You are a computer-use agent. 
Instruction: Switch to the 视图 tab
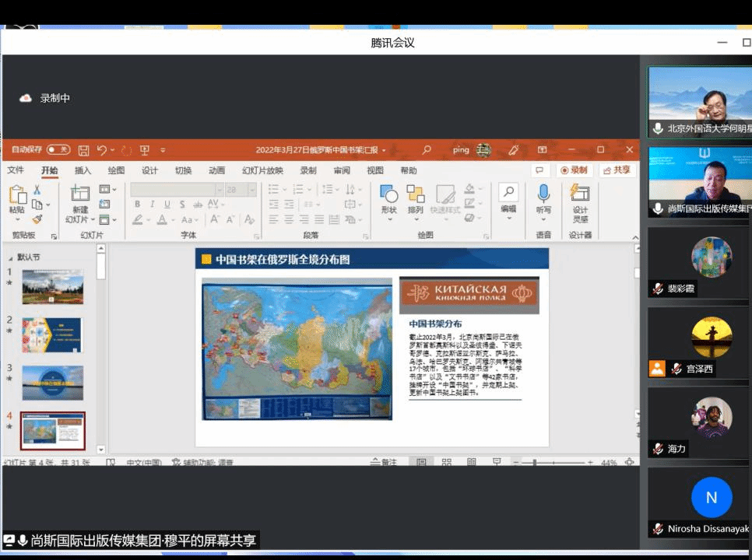pos(375,170)
